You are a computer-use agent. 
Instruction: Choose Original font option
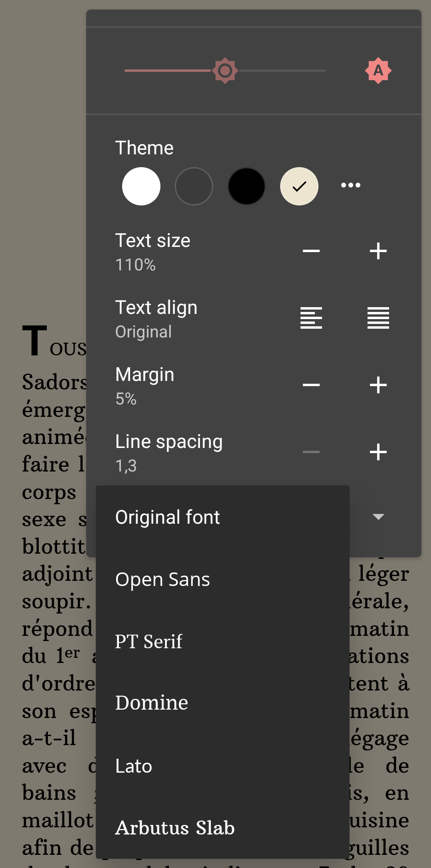[168, 517]
